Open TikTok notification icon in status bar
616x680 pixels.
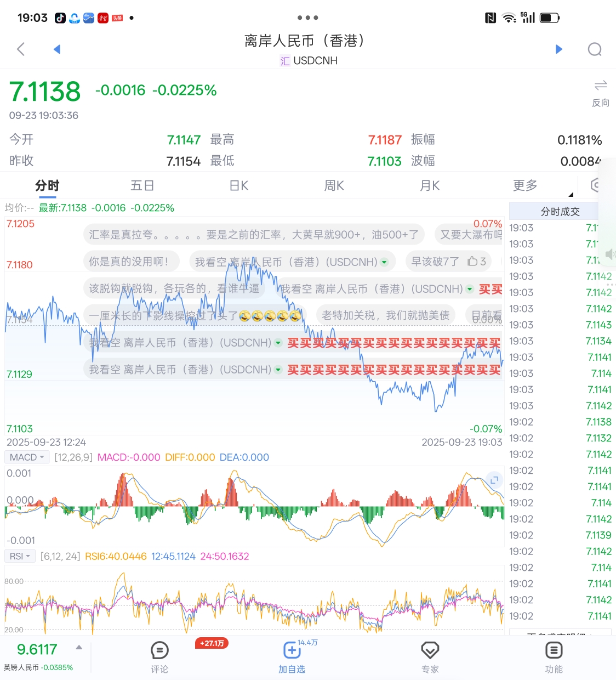[60, 18]
